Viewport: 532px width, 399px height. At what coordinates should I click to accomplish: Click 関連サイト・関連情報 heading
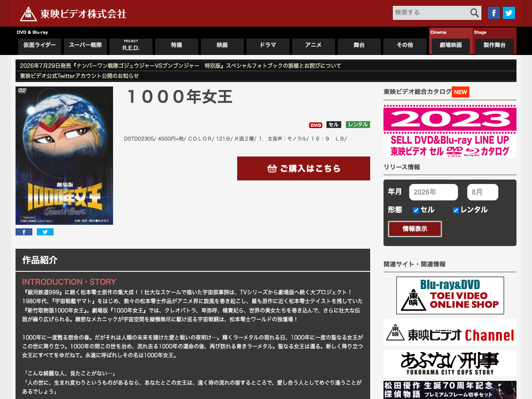[x=415, y=264]
